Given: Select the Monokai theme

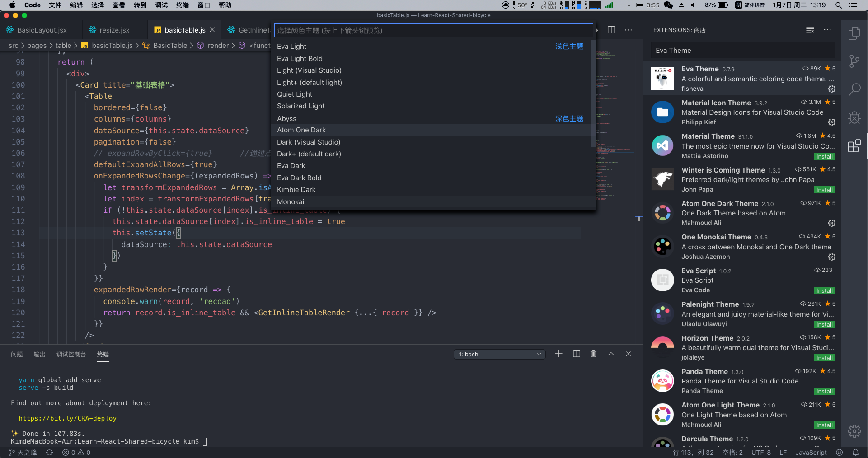Looking at the screenshot, I should click(431, 202).
